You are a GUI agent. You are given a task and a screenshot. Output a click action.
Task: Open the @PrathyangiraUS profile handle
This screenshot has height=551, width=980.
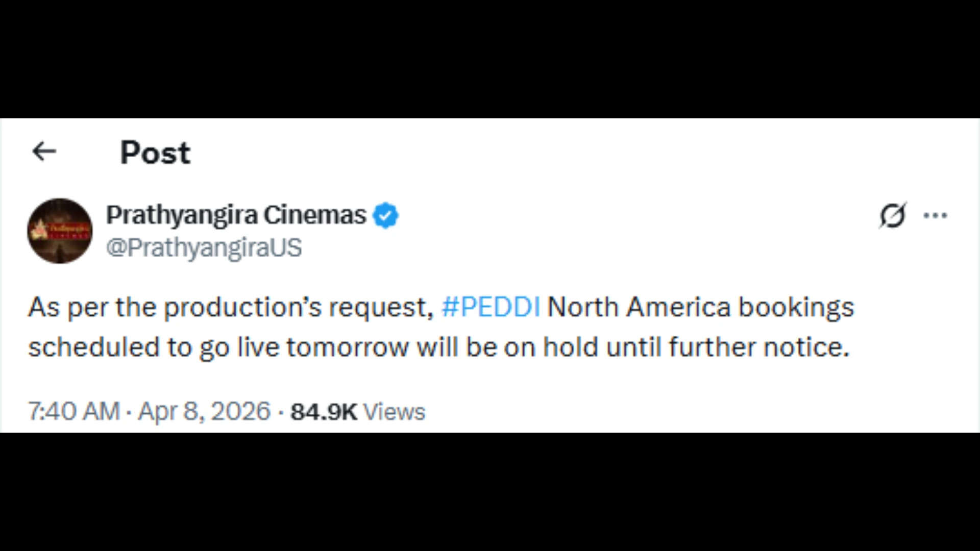(x=203, y=248)
